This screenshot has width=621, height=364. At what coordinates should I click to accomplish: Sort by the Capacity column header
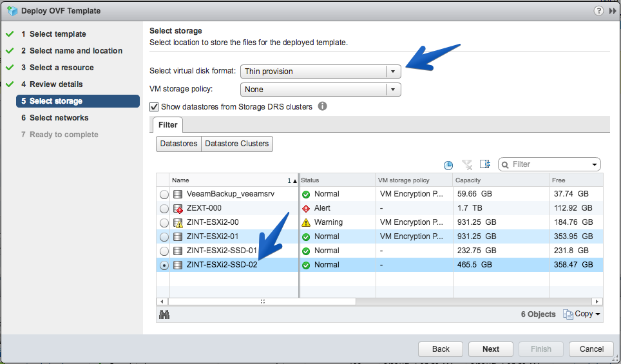pyautogui.click(x=501, y=180)
